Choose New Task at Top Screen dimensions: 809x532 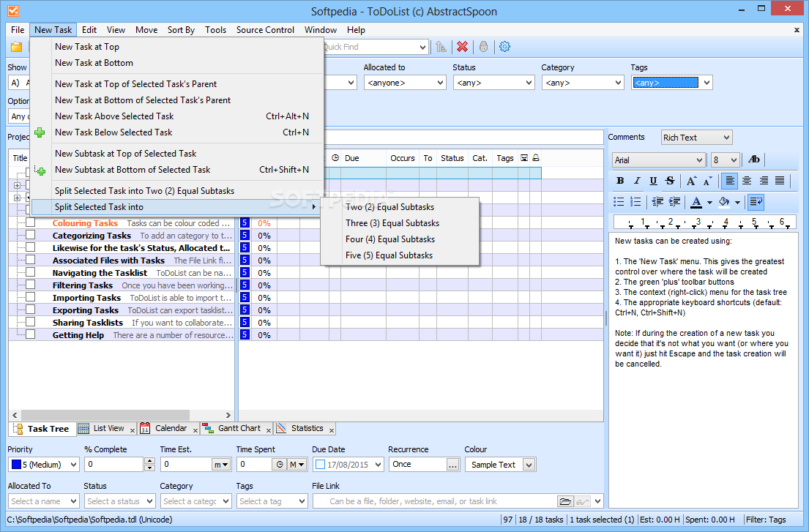point(87,47)
